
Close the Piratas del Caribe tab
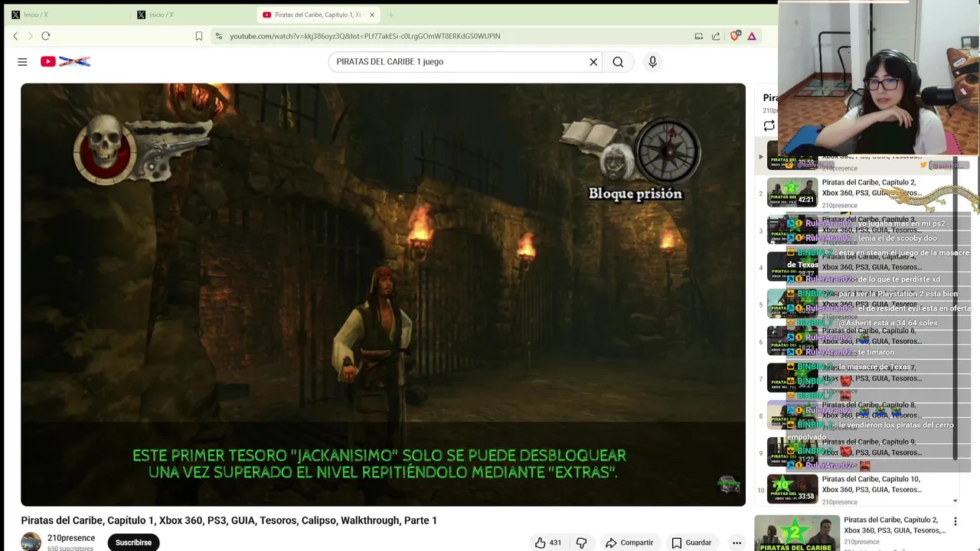(372, 15)
